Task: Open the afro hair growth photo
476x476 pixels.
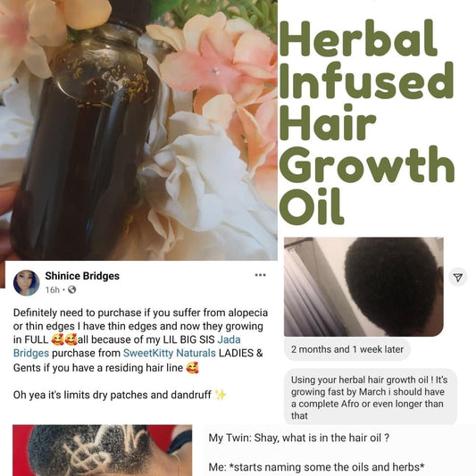Action: (x=363, y=287)
